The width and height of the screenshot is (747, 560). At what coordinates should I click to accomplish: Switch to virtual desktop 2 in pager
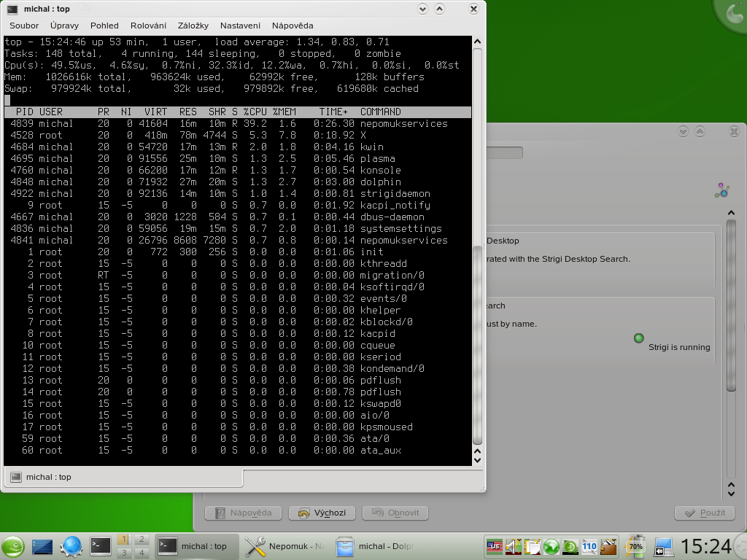[141, 540]
